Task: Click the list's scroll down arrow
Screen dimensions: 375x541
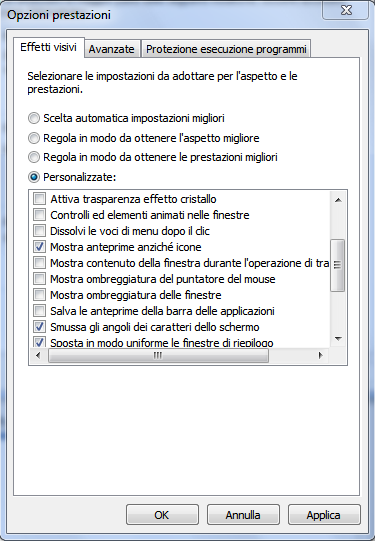Action: [x=338, y=339]
